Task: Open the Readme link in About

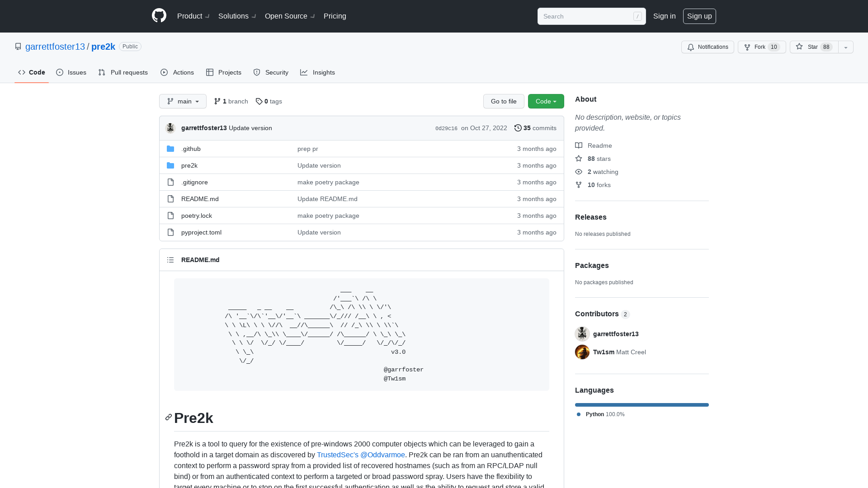Action: point(594,145)
